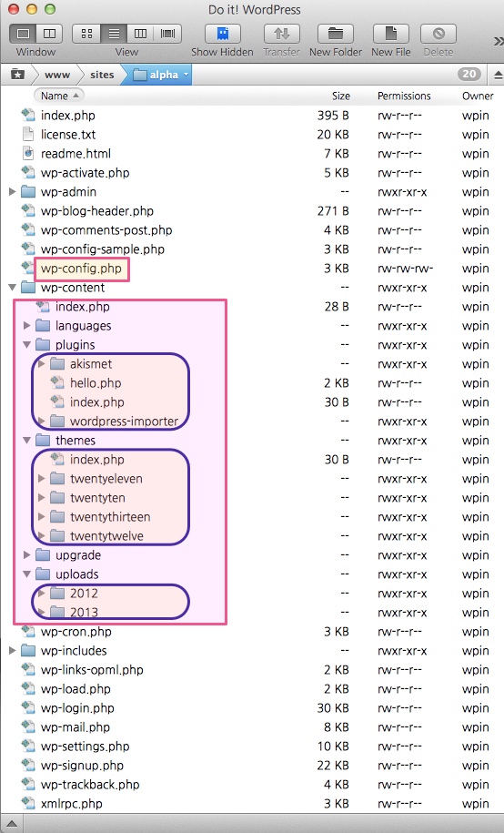This screenshot has width=504, height=833.
Task: Sort by Name column header
Action: [59, 96]
